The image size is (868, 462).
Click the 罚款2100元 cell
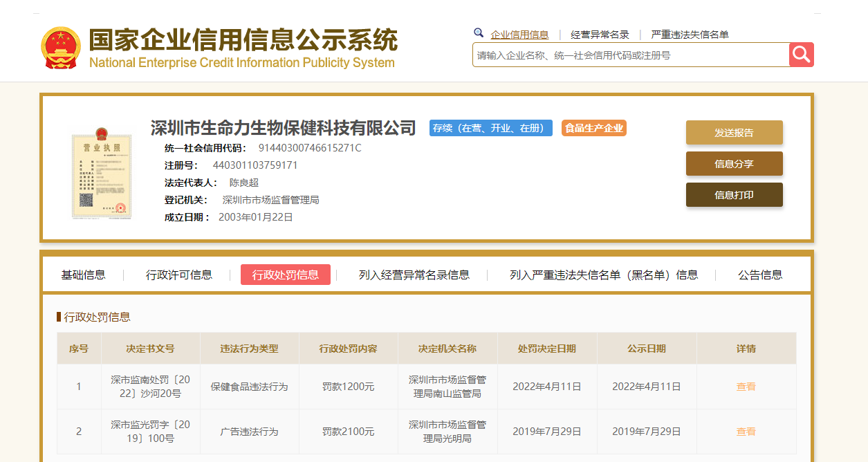[349, 432]
